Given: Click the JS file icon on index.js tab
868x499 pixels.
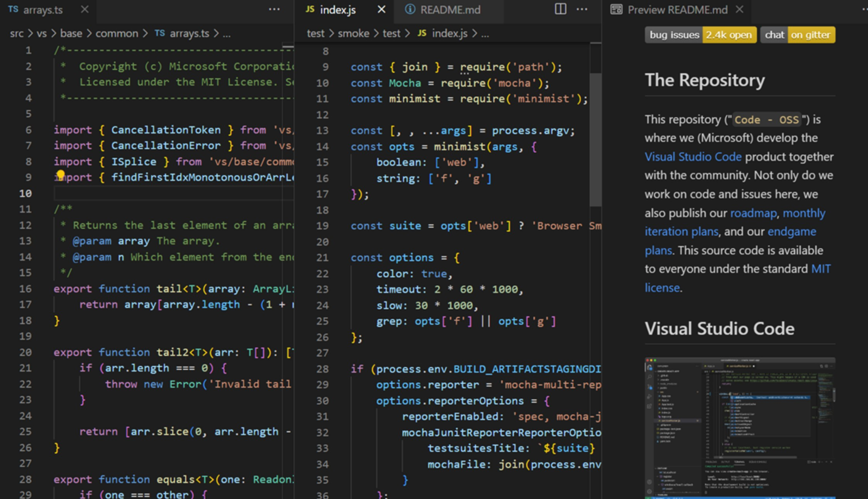Looking at the screenshot, I should tap(310, 9).
